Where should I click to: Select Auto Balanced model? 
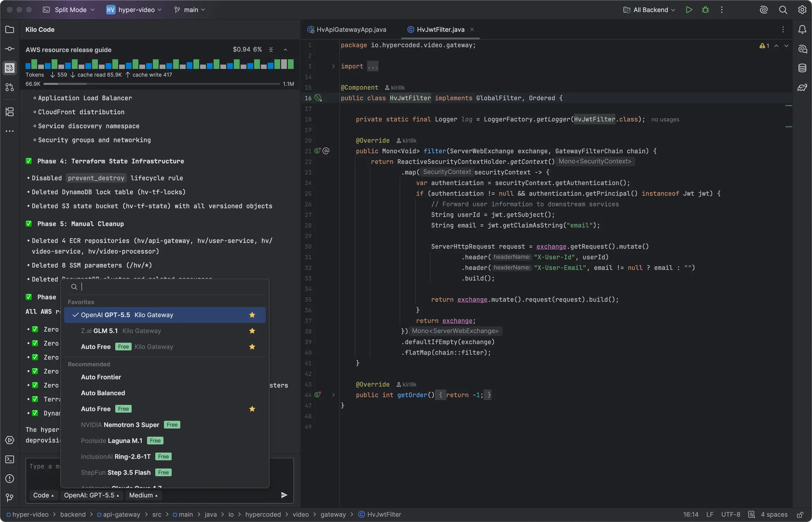[165, 393]
